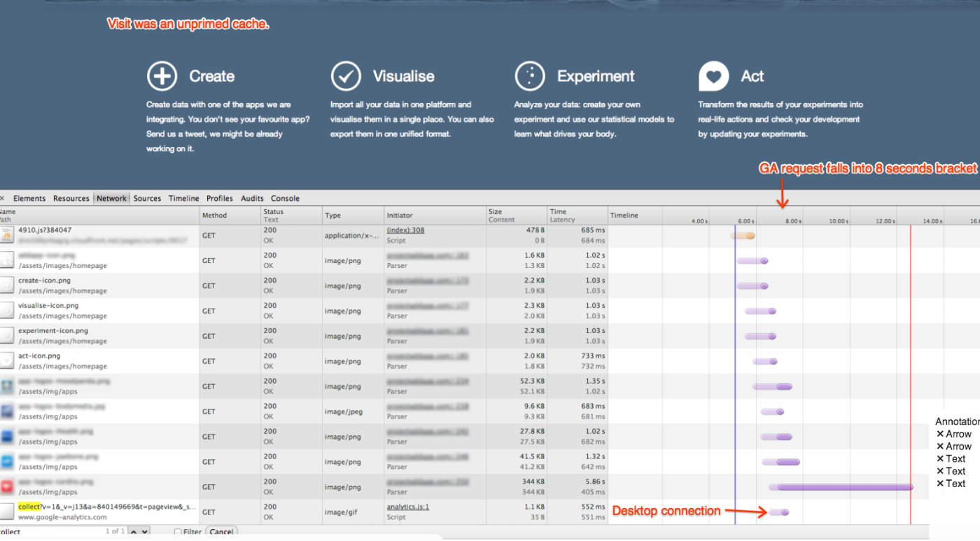Cancel the search with the Cancel button
980x541 pixels.
(x=221, y=532)
